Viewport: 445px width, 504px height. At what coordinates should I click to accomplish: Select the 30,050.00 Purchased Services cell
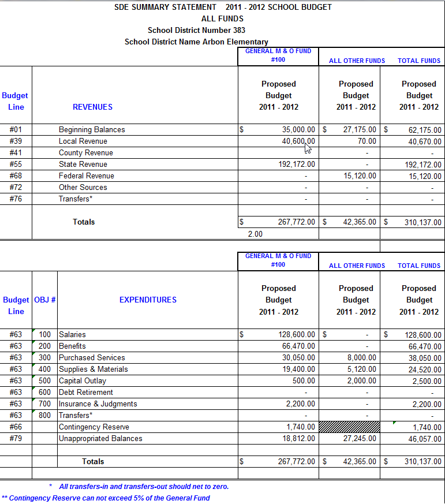(278, 358)
